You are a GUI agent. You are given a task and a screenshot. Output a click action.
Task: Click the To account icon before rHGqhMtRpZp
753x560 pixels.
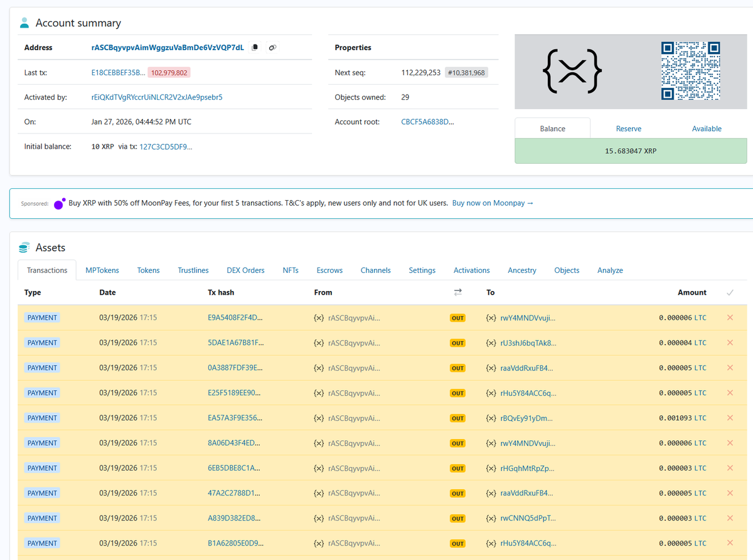(x=491, y=468)
